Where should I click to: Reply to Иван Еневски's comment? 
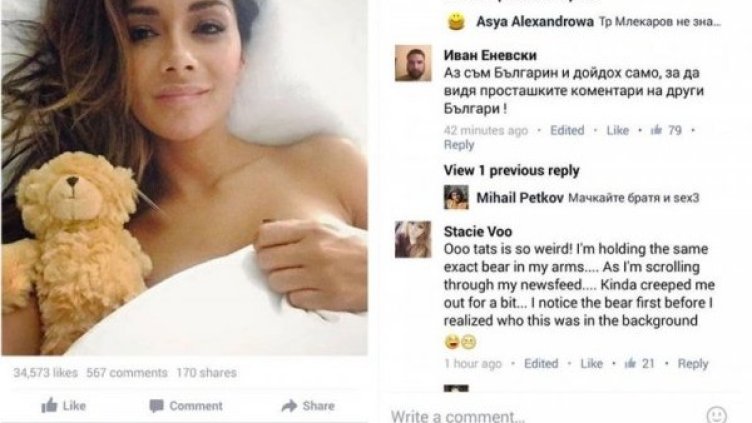[x=459, y=145]
